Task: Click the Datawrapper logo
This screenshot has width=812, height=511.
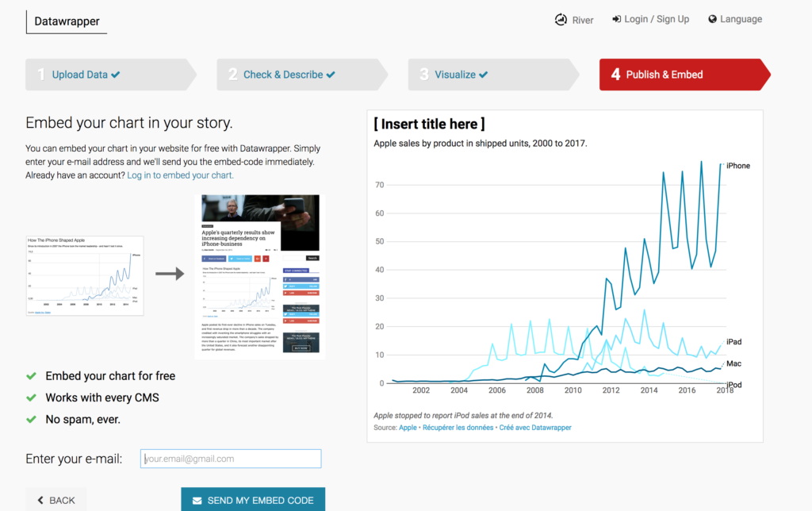Action: pyautogui.click(x=66, y=21)
